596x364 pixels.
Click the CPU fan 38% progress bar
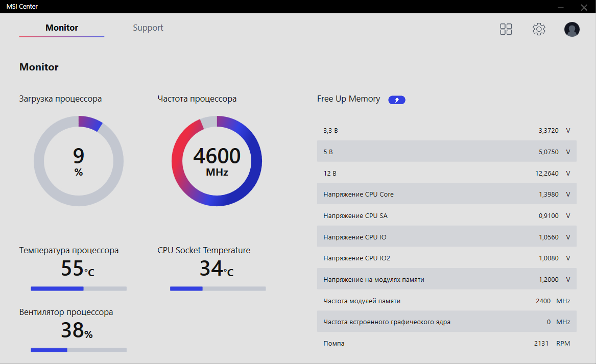pos(79,350)
